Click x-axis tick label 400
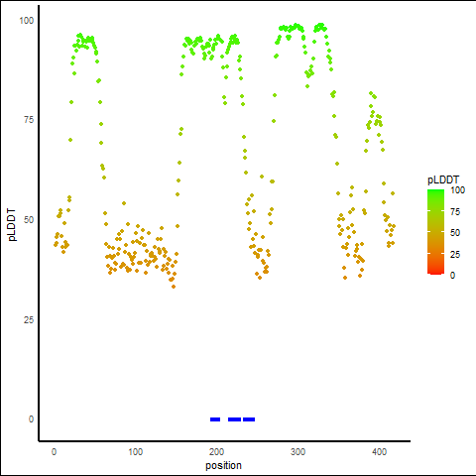 (379, 452)
